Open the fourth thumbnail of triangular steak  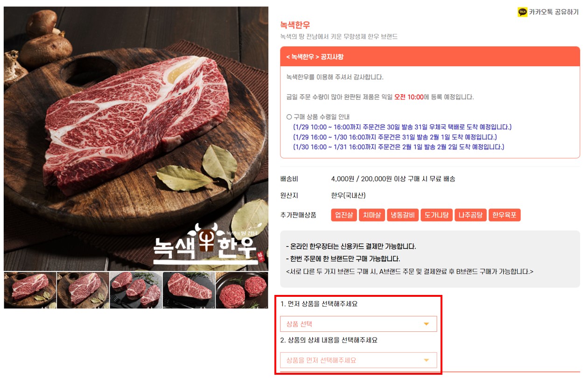[189, 290]
